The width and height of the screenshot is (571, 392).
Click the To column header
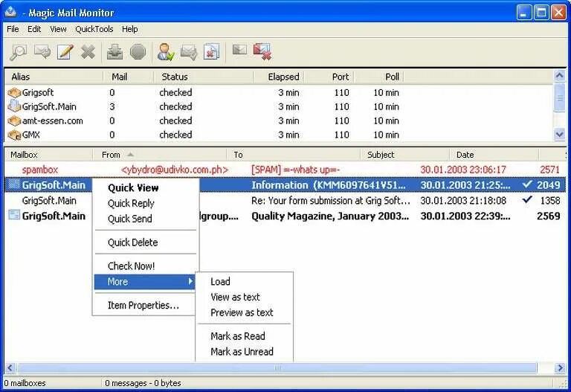(x=294, y=155)
